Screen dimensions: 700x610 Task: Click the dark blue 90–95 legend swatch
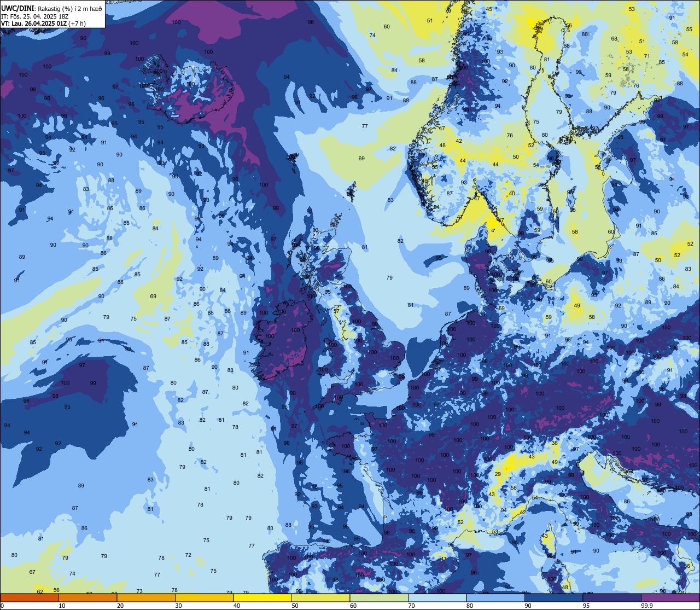pos(553,597)
